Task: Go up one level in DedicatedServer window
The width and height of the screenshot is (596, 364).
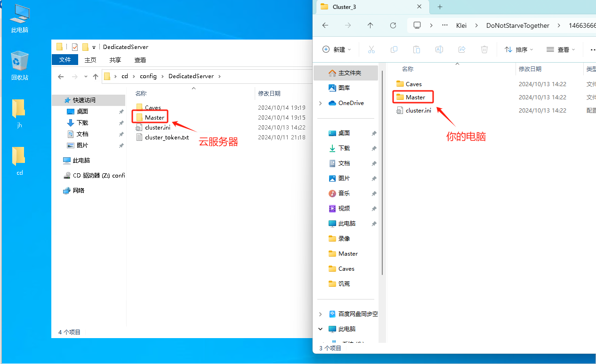Action: click(x=96, y=76)
